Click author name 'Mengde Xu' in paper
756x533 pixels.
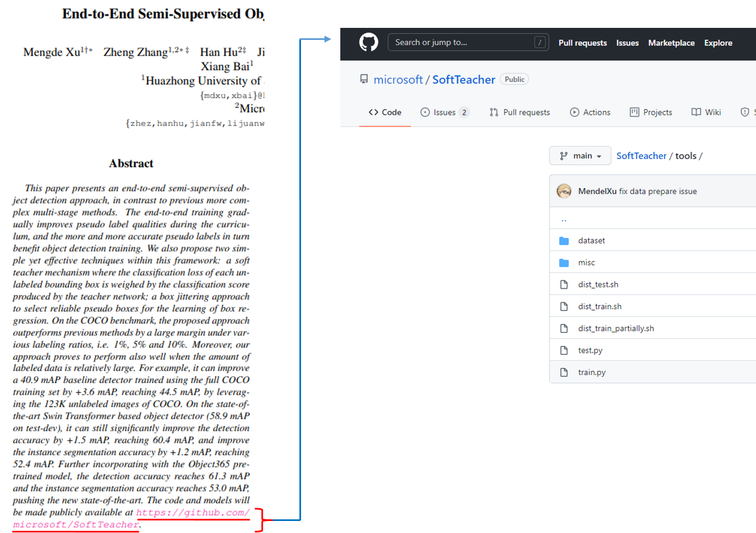(x=52, y=52)
